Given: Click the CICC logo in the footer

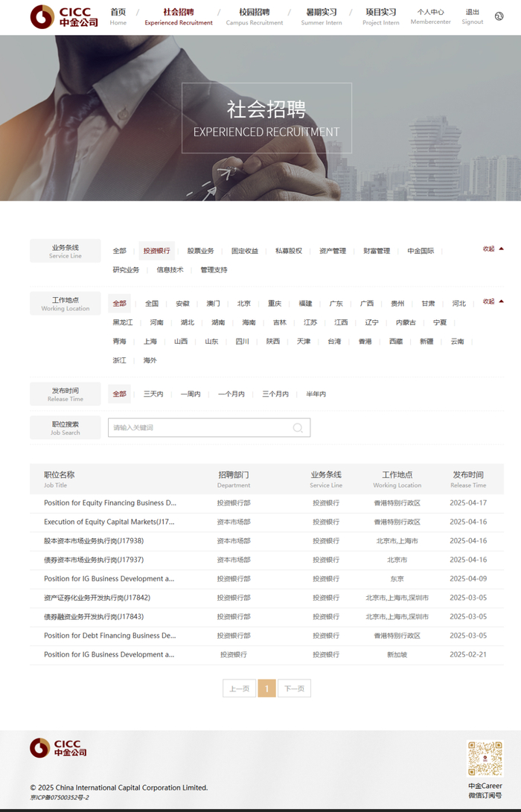Looking at the screenshot, I should tap(58, 748).
